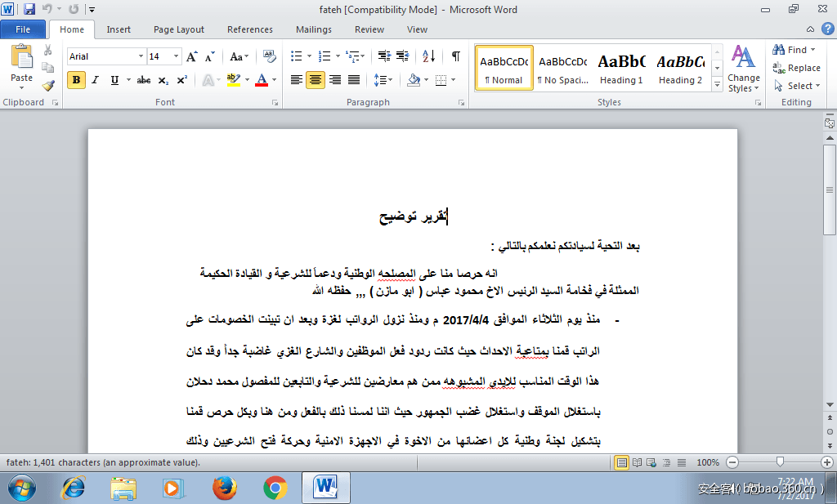Open Firefox from the taskbar
This screenshot has height=504, width=837.
(x=223, y=487)
